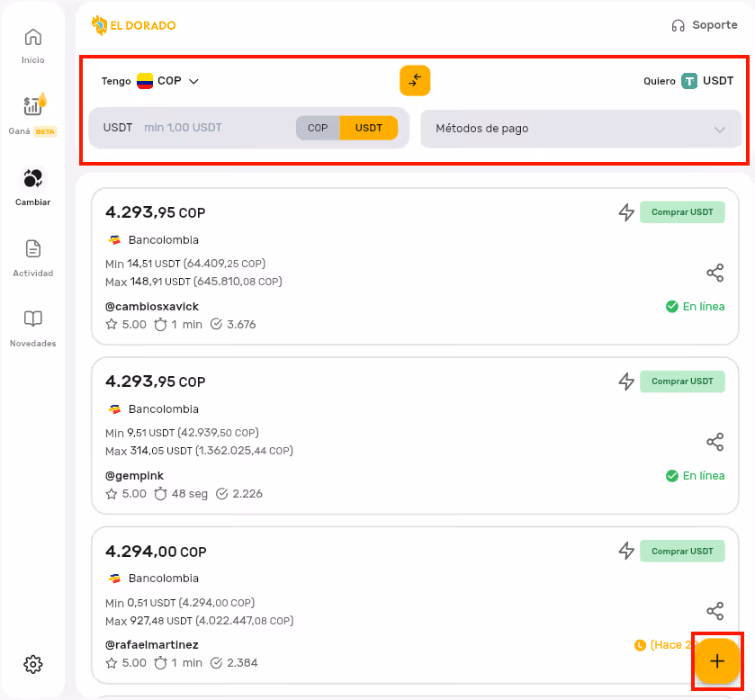Click Comprar USDT on the gempink offer
The height and width of the screenshot is (700, 755).
tap(682, 381)
